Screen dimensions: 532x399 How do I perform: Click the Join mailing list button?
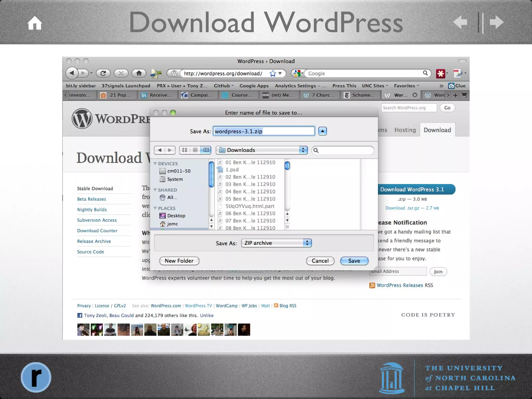pos(438,272)
